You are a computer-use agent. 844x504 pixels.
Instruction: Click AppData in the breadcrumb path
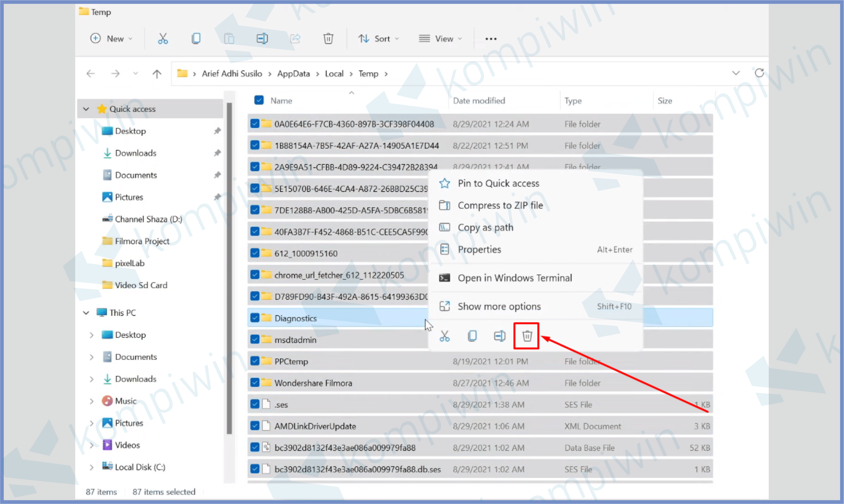(293, 74)
